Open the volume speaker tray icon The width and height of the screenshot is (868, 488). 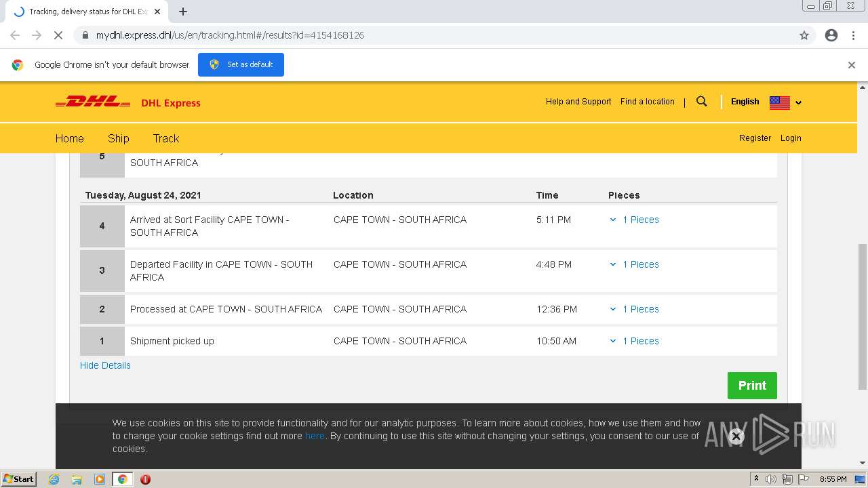[771, 479]
